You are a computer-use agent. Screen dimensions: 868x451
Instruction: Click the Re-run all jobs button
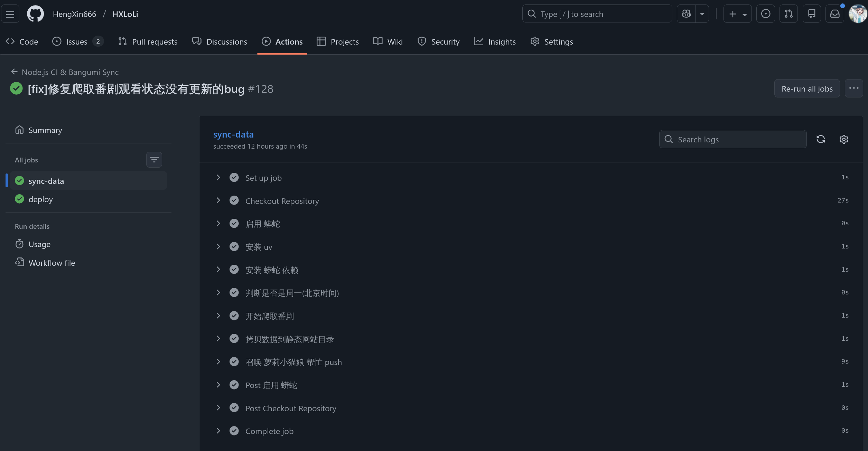807,89
